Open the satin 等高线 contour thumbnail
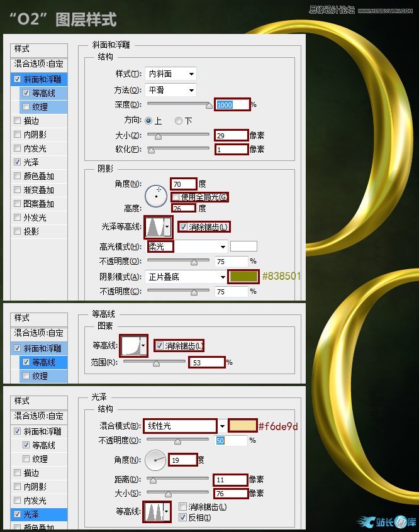Image resolution: width=419 pixels, height=532 pixels. (x=154, y=511)
